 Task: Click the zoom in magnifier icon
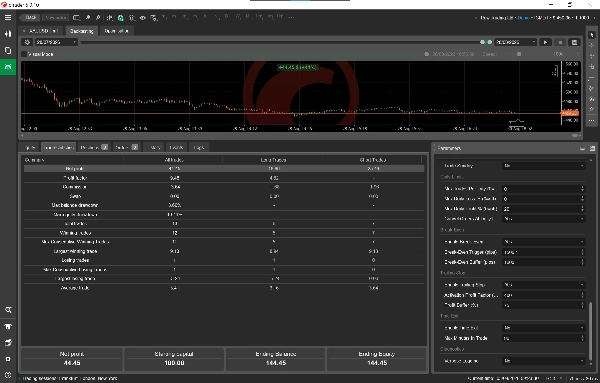(x=88, y=18)
